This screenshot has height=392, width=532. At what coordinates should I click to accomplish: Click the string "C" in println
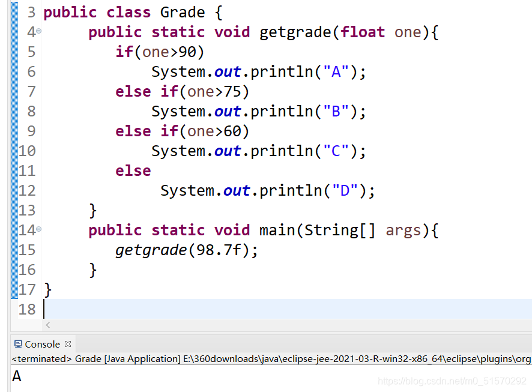(x=336, y=151)
